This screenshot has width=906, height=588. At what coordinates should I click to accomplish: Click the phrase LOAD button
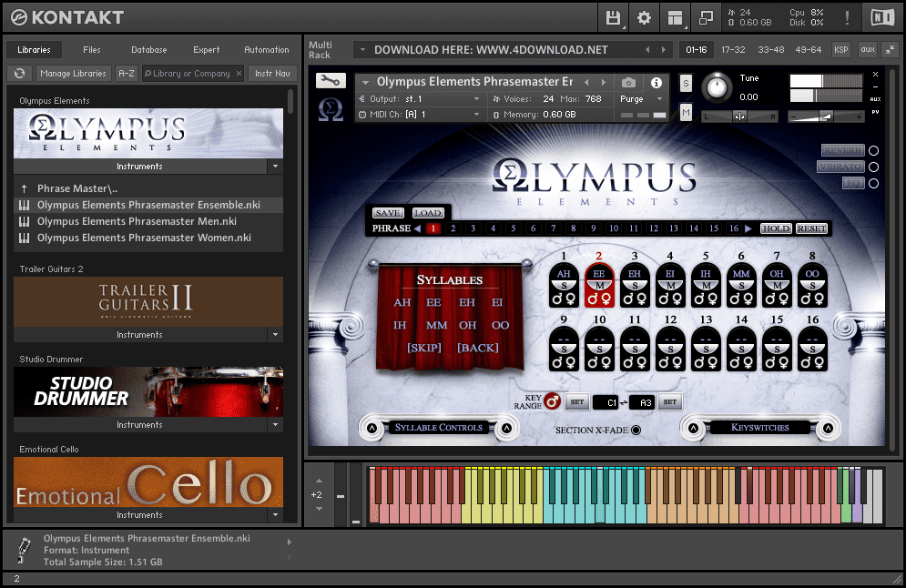(428, 213)
